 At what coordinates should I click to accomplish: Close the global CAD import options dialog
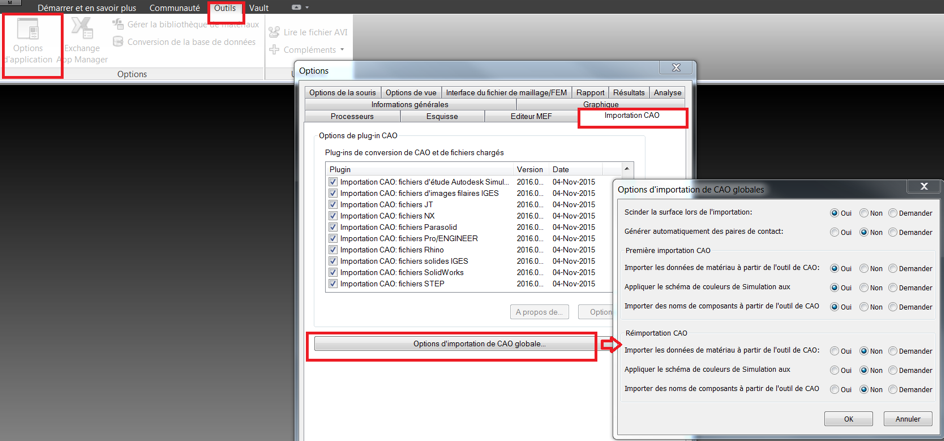923,187
